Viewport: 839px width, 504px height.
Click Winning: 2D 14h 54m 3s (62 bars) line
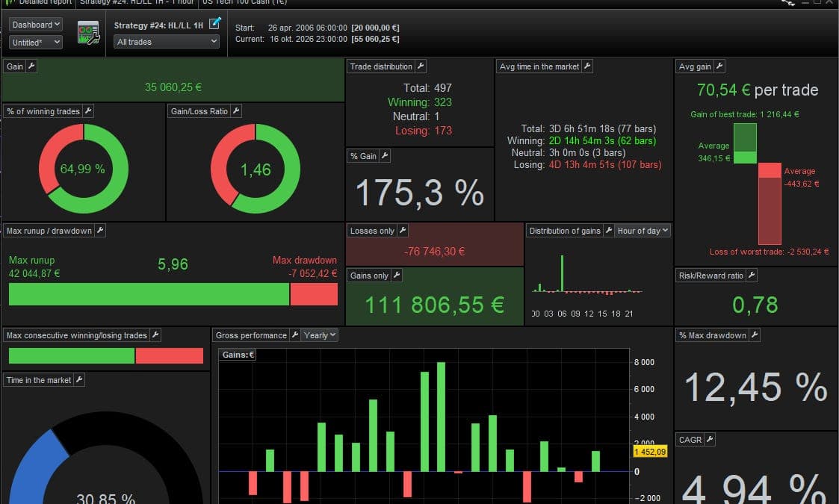pos(581,140)
